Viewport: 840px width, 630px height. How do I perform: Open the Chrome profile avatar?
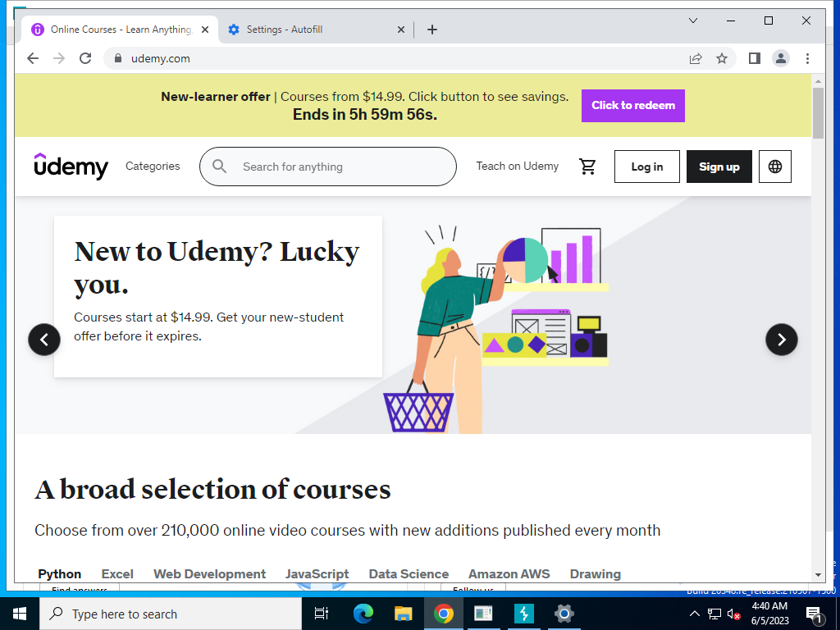(x=781, y=58)
